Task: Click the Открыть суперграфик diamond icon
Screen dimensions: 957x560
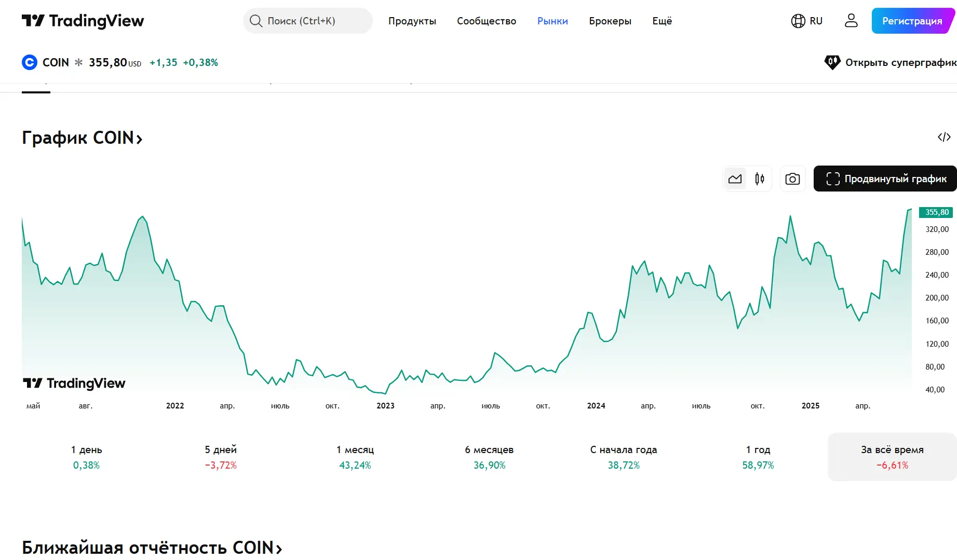Action: click(x=832, y=62)
